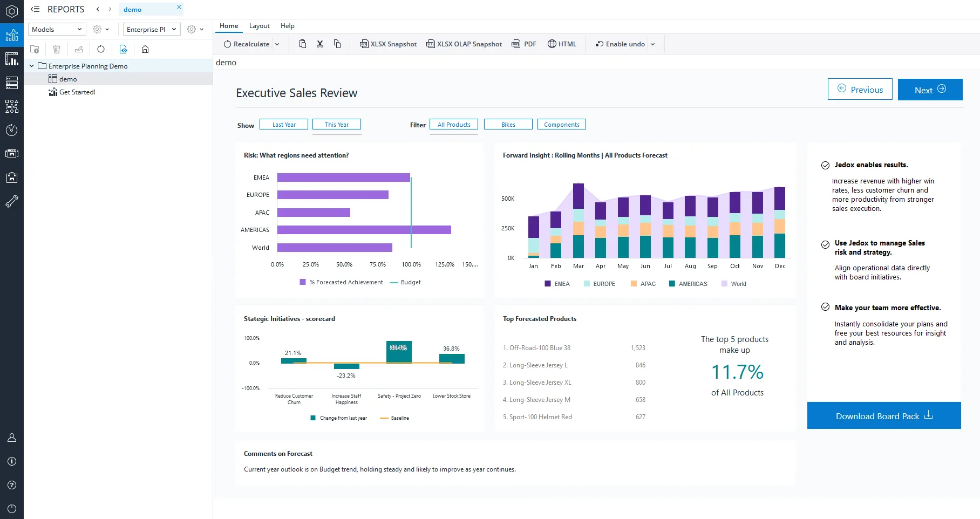Show Last Year data
The width and height of the screenshot is (980, 519).
(284, 124)
